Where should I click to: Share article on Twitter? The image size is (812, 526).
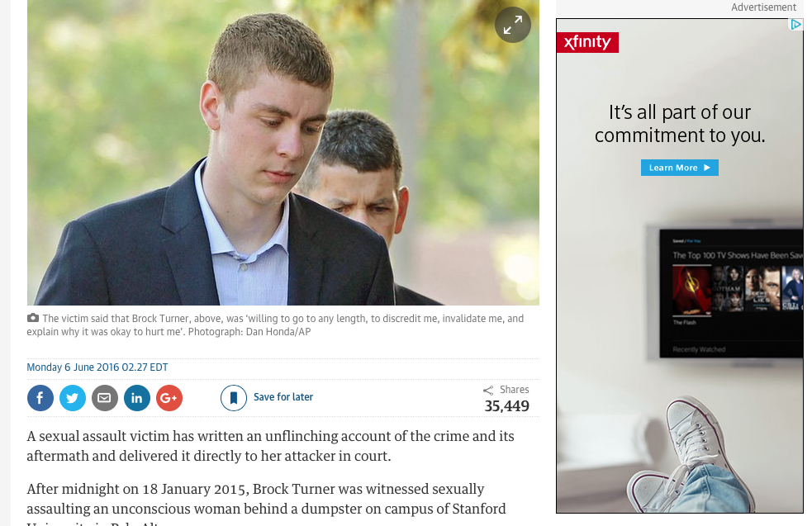(73, 398)
